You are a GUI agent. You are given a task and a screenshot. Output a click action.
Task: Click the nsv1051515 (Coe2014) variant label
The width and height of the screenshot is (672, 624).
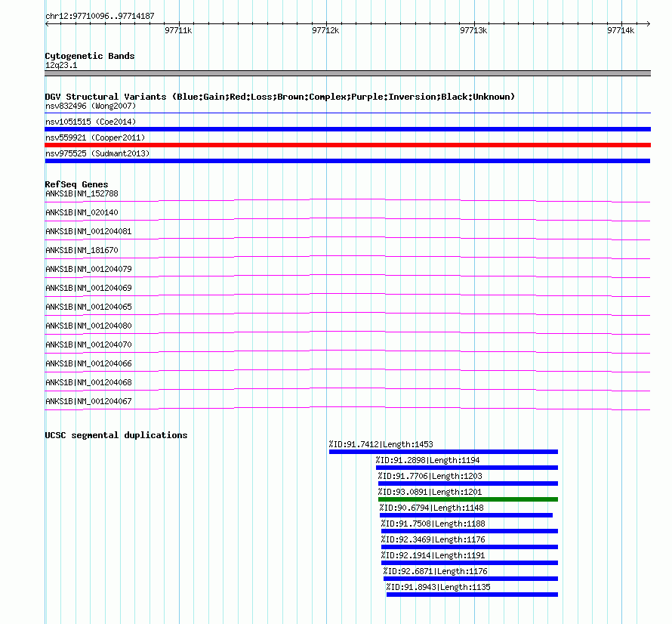coord(91,122)
